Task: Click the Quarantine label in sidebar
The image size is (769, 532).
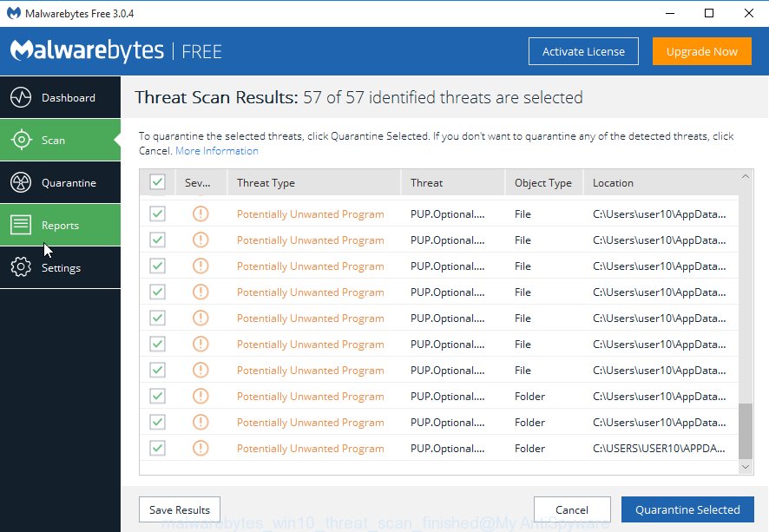Action: [x=69, y=183]
